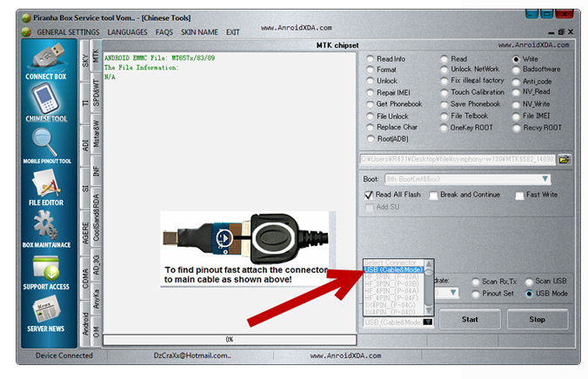
Task: Switch to the CDMA vertical tab
Action: [85, 278]
